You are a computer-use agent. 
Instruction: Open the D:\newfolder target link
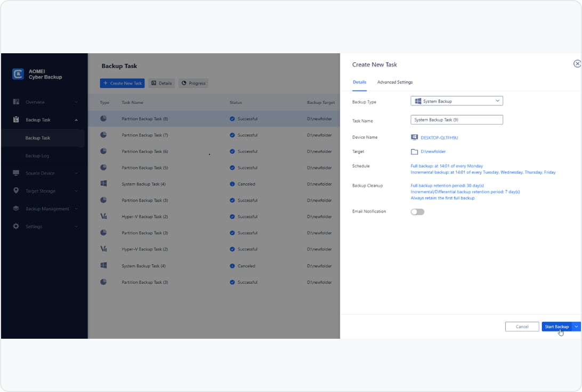click(433, 152)
